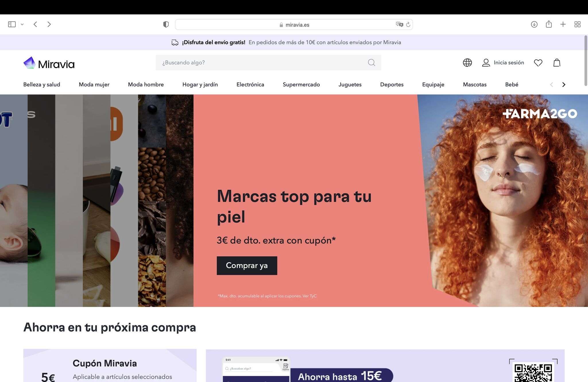Click the user account icon
This screenshot has height=382, width=588.
[x=486, y=63]
